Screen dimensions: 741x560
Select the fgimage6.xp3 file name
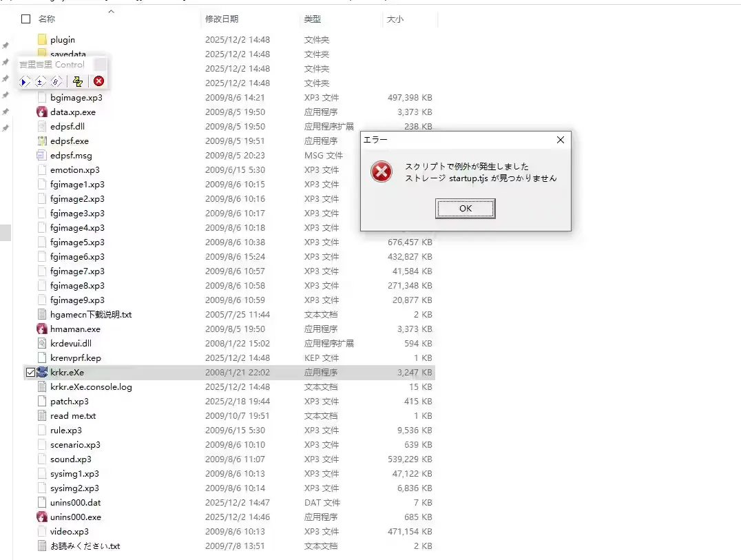[78, 257]
